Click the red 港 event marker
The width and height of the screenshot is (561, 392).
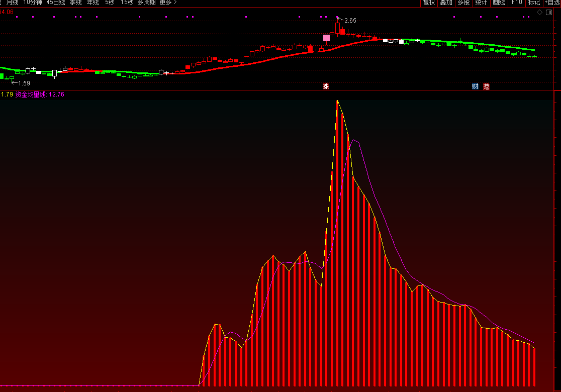coord(486,86)
